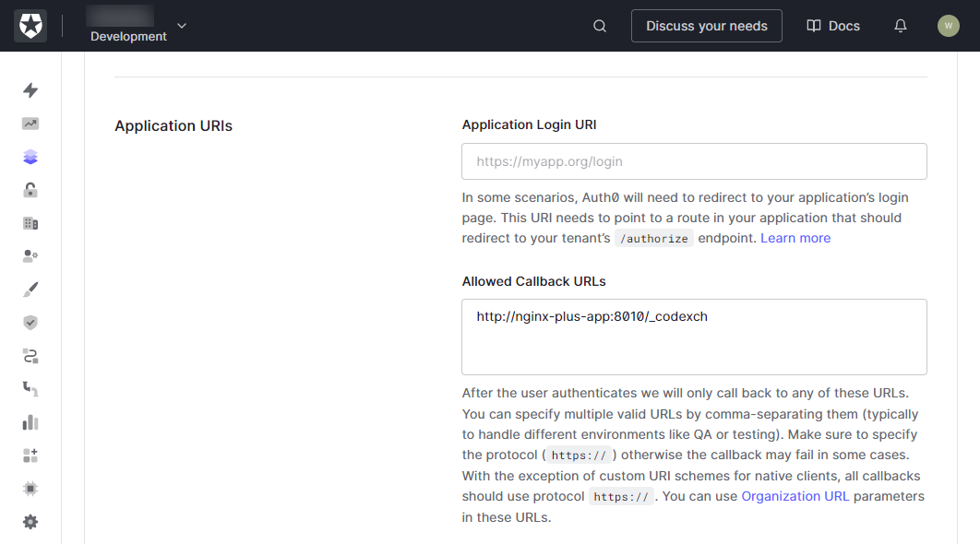980x544 pixels.
Task: Click the Discuss your needs button
Action: (707, 26)
